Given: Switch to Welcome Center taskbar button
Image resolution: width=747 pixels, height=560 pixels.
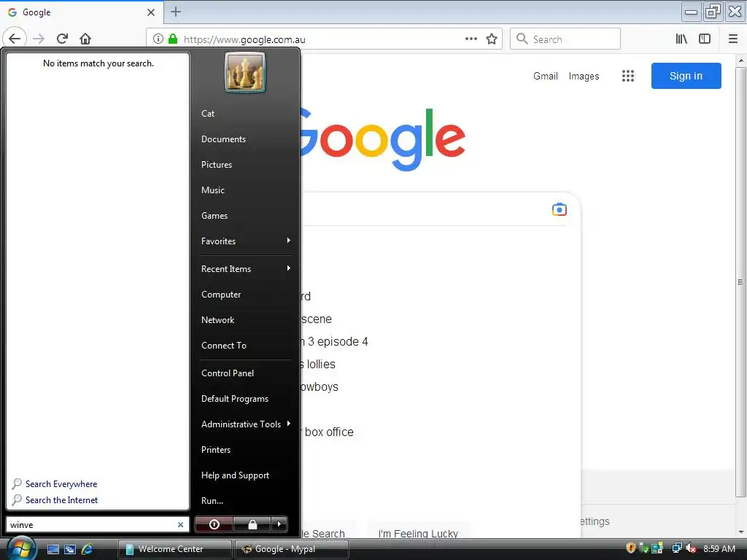Looking at the screenshot, I should [174, 549].
